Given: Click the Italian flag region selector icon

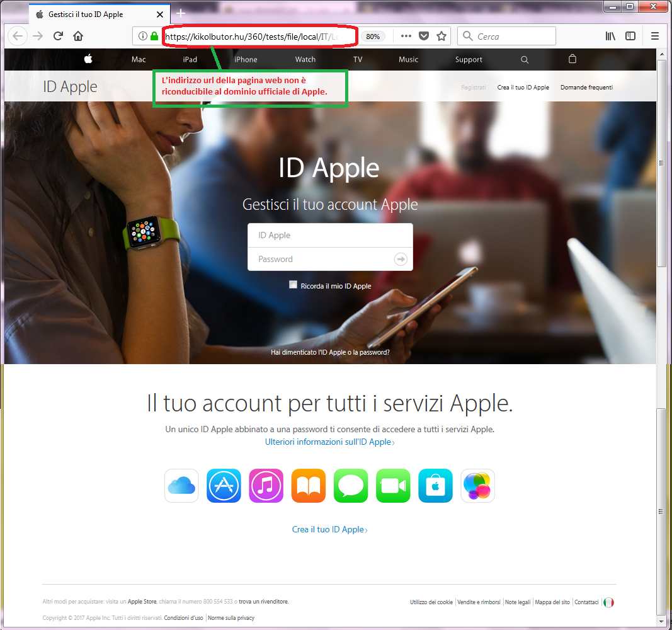Looking at the screenshot, I should (x=608, y=602).
